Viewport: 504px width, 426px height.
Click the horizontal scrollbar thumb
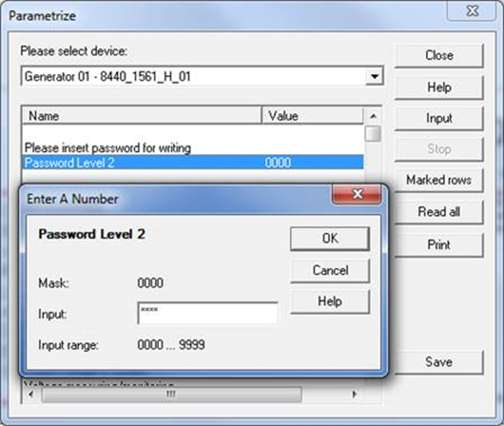click(169, 395)
